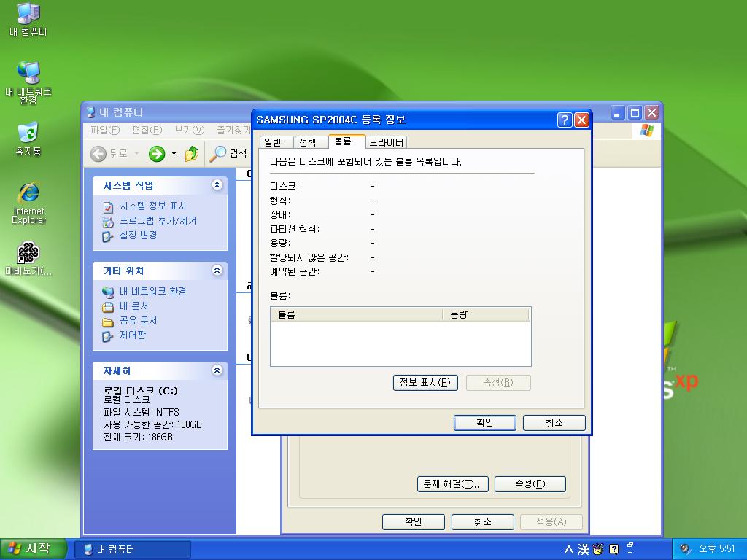Open 내 네트워크 환경 desktop icon
747x560 pixels.
tap(28, 82)
